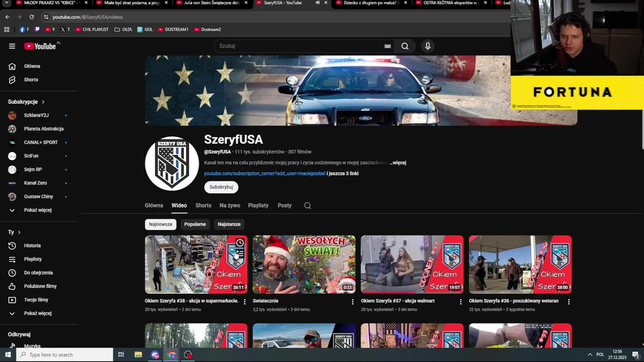
Task: Click the YouTube logo
Action: 40,46
